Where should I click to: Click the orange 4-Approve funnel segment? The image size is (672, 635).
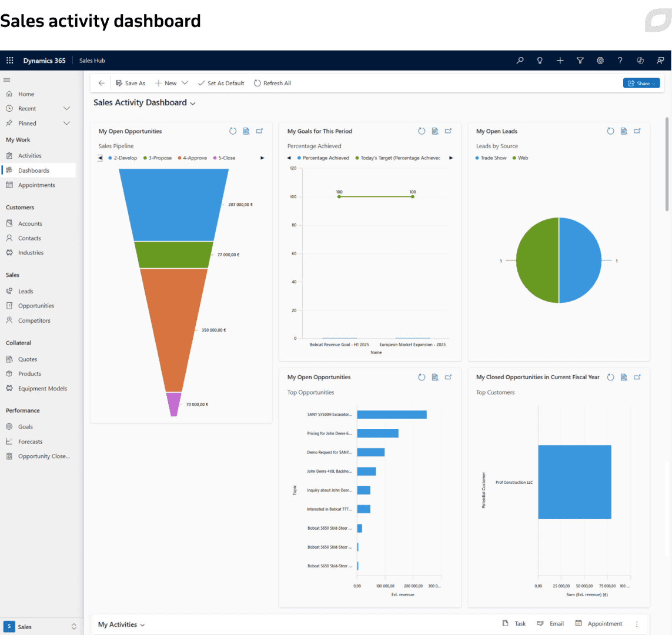[173, 330]
